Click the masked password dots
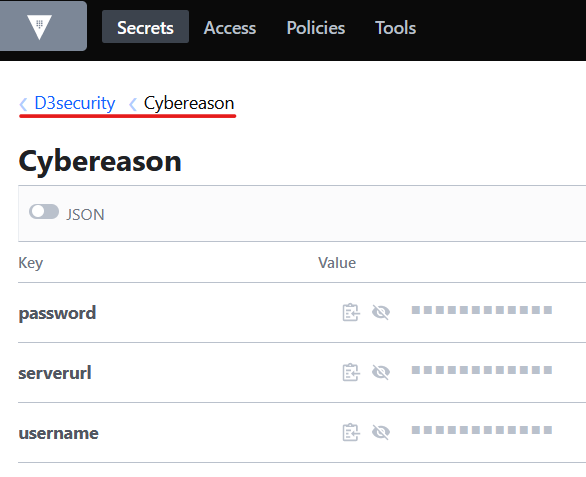 point(482,310)
